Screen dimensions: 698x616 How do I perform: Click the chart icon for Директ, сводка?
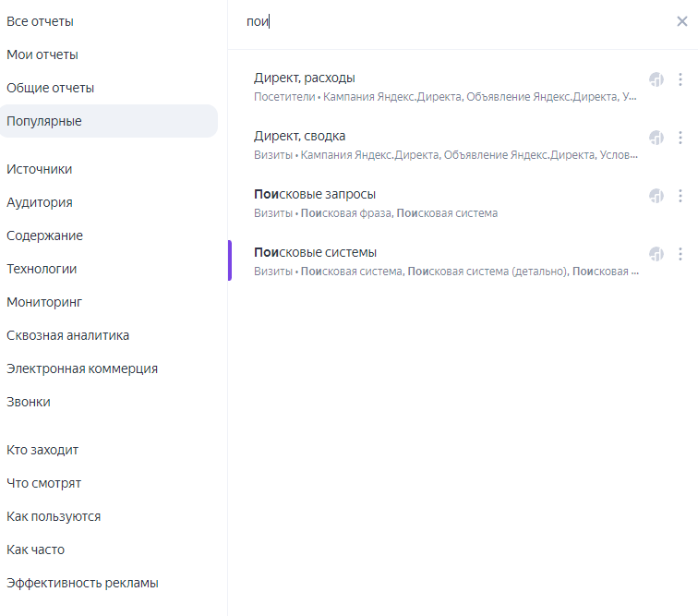(x=656, y=138)
